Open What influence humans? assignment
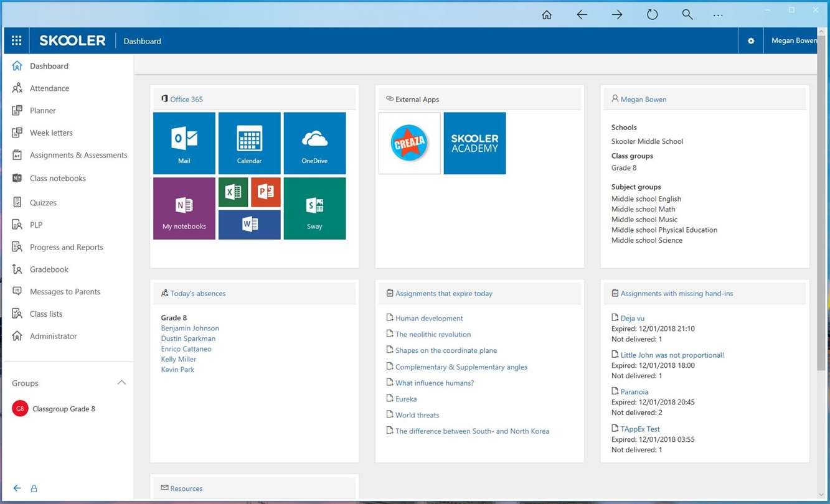 [x=435, y=383]
